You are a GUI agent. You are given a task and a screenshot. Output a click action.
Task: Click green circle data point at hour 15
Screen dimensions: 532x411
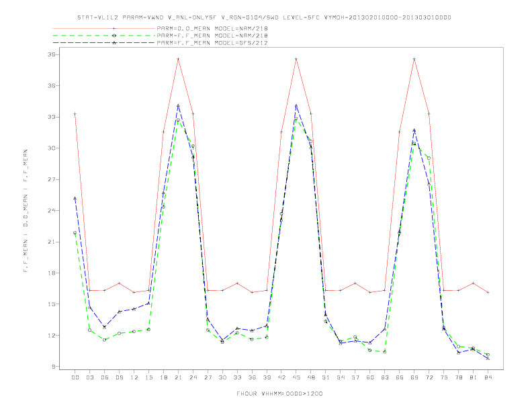pyautogui.click(x=148, y=329)
